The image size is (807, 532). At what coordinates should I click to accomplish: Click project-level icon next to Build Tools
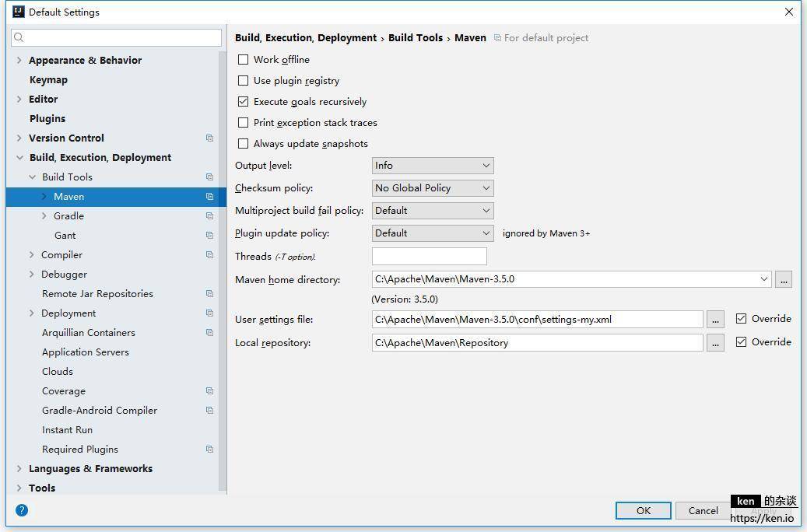(209, 177)
